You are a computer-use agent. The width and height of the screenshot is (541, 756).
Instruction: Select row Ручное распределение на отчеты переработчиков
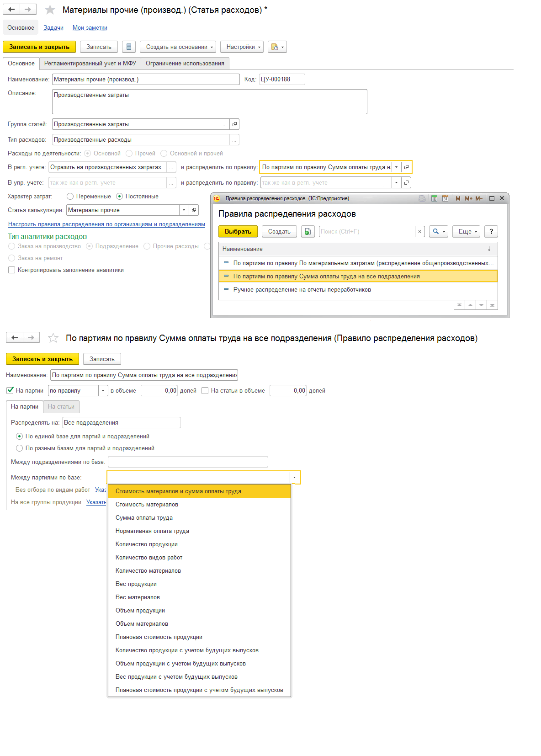pos(302,290)
